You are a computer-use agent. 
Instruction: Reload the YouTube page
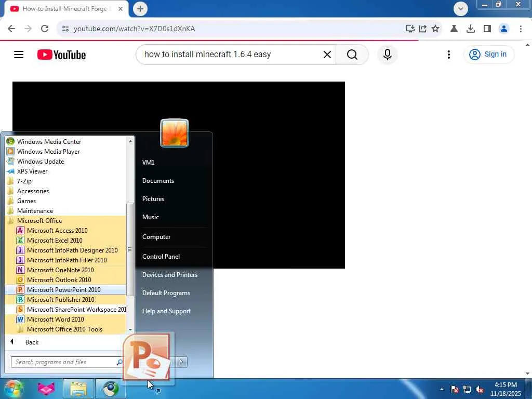(x=45, y=29)
